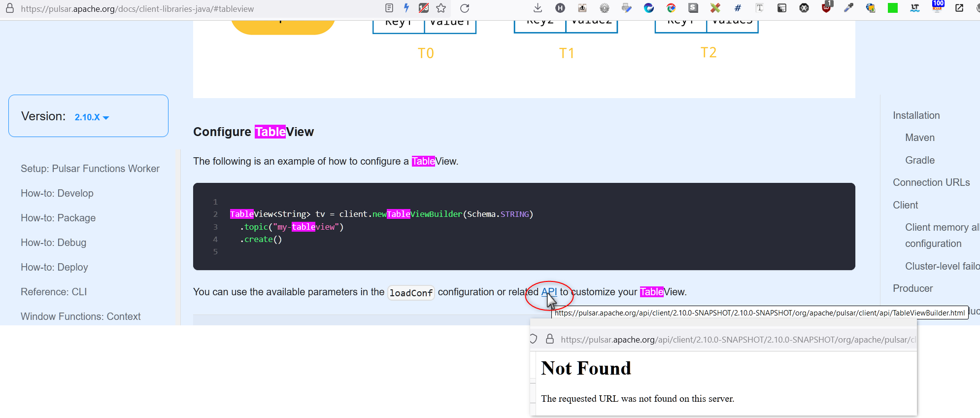
Task: Click the loadConf inline code text
Action: coord(411,293)
